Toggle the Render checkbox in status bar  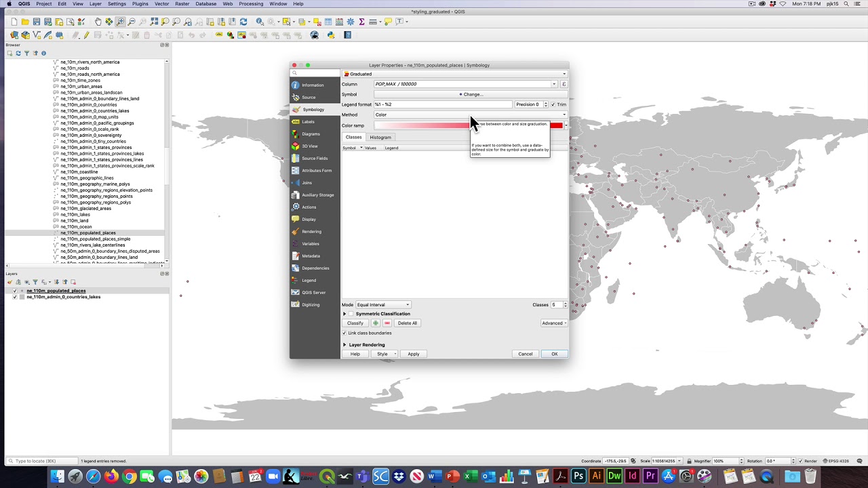(800, 461)
